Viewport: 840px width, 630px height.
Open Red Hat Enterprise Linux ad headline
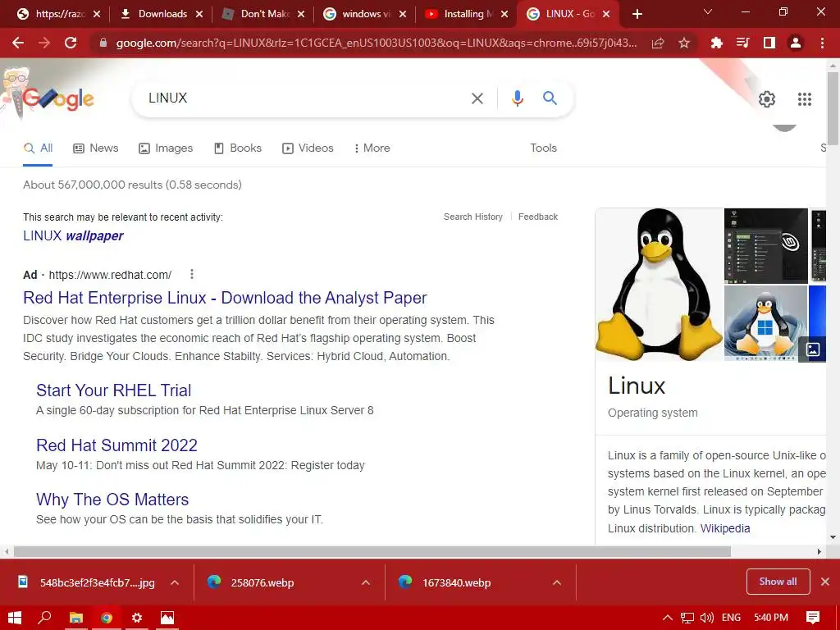click(x=225, y=298)
